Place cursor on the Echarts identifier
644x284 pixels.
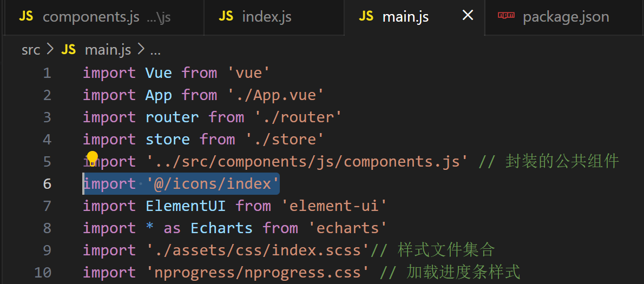(221, 228)
